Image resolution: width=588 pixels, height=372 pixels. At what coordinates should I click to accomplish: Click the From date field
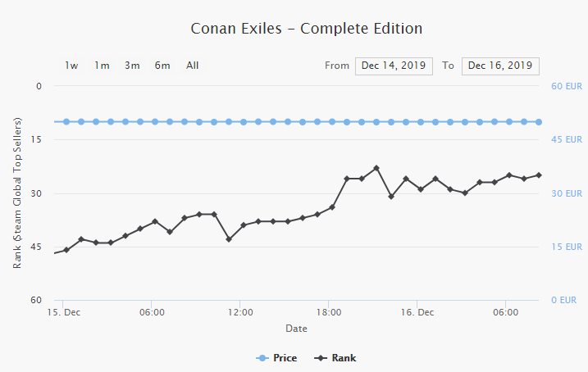(x=394, y=66)
